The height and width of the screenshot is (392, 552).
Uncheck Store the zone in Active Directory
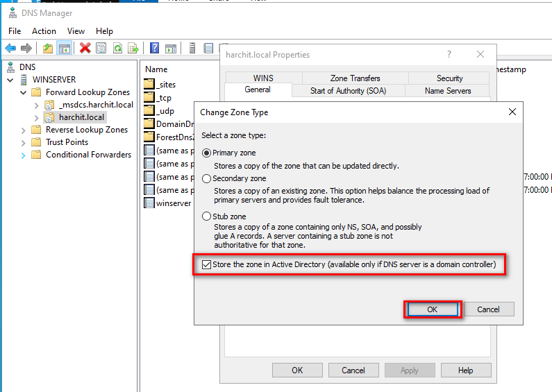pos(207,264)
